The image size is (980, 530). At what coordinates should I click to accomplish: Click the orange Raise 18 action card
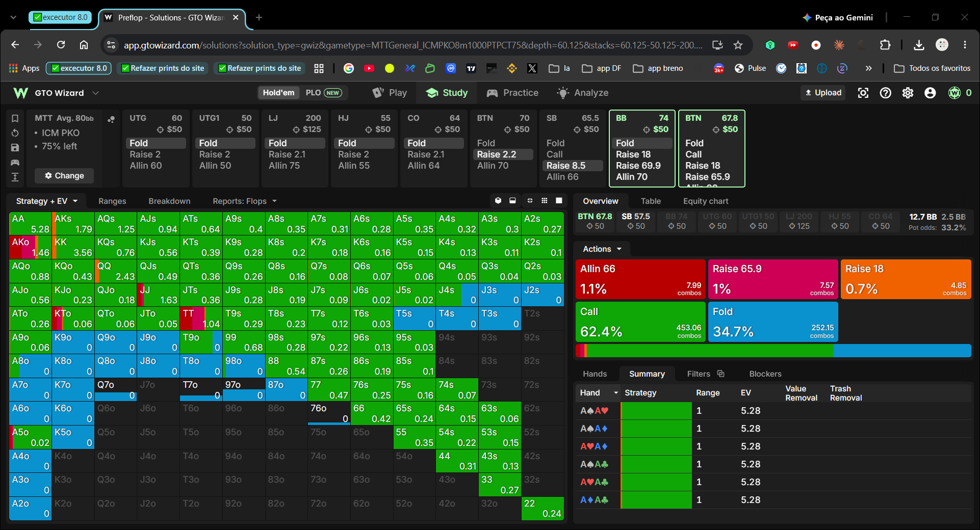tap(906, 279)
